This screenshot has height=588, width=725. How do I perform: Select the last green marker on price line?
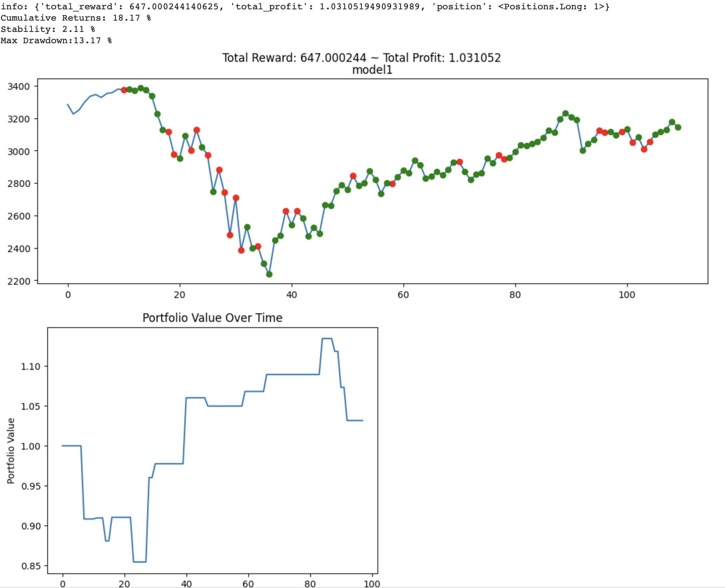[x=678, y=127]
